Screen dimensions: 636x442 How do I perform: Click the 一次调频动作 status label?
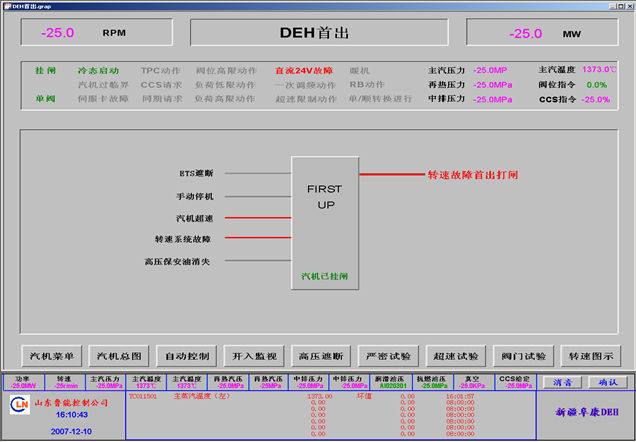click(x=306, y=85)
